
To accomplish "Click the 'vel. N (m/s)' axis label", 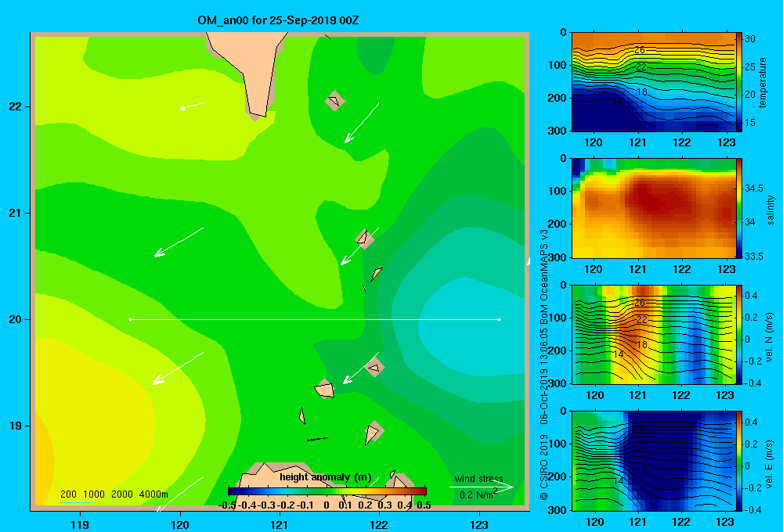I will pos(770,337).
